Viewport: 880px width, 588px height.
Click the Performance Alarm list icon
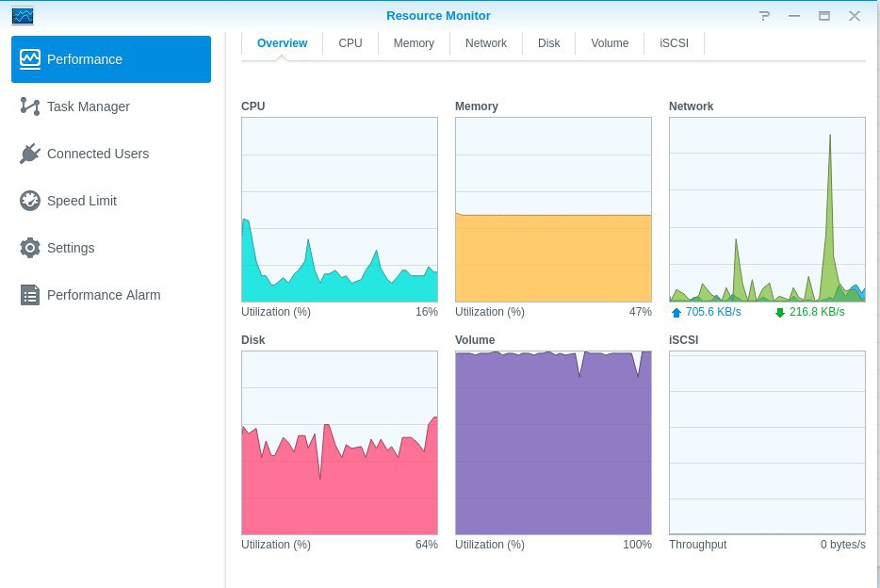[30, 295]
